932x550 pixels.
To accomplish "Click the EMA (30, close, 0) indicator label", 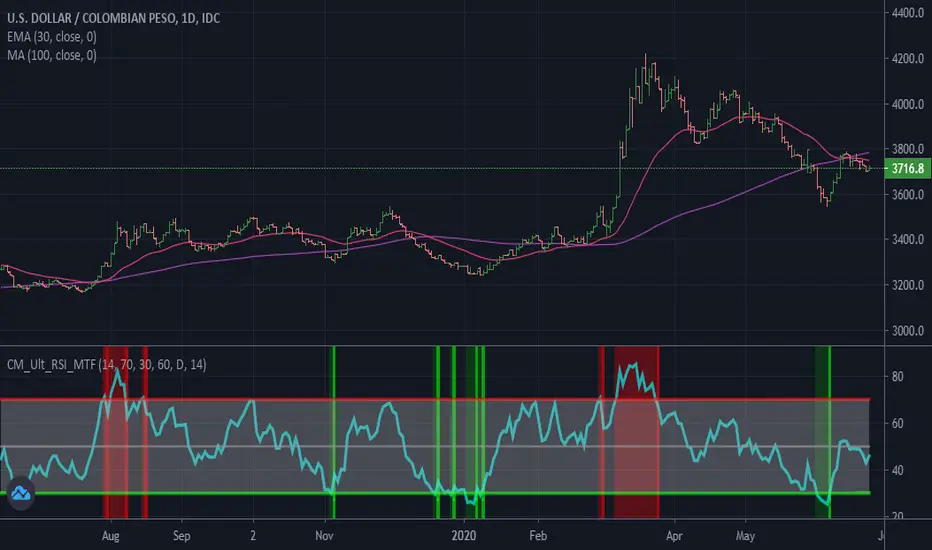I will (x=52, y=37).
